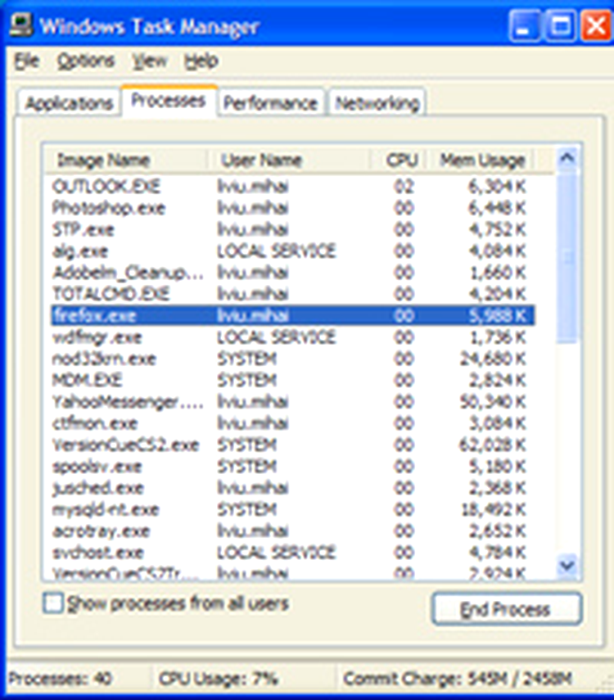The width and height of the screenshot is (614, 700).
Task: Click Processes: 40 in status bar
Action: click(x=60, y=679)
